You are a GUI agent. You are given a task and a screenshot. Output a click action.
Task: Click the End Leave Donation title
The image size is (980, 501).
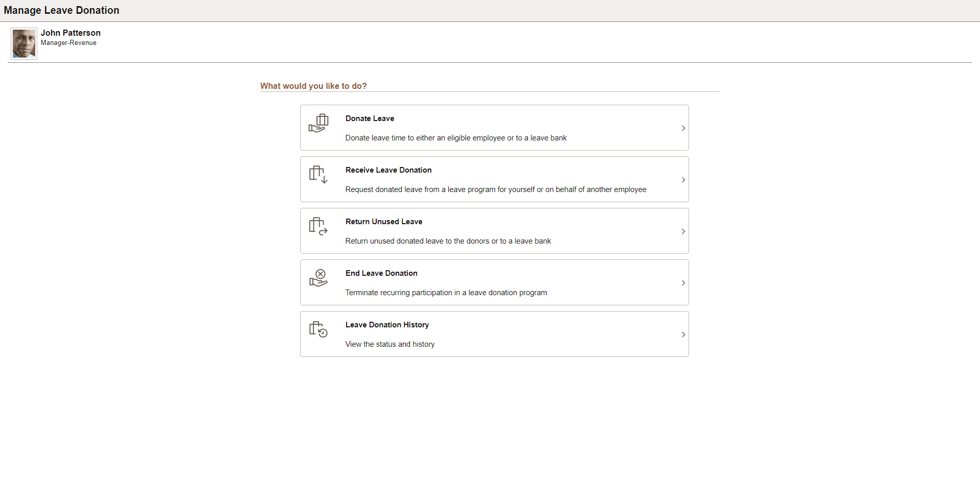tap(381, 273)
